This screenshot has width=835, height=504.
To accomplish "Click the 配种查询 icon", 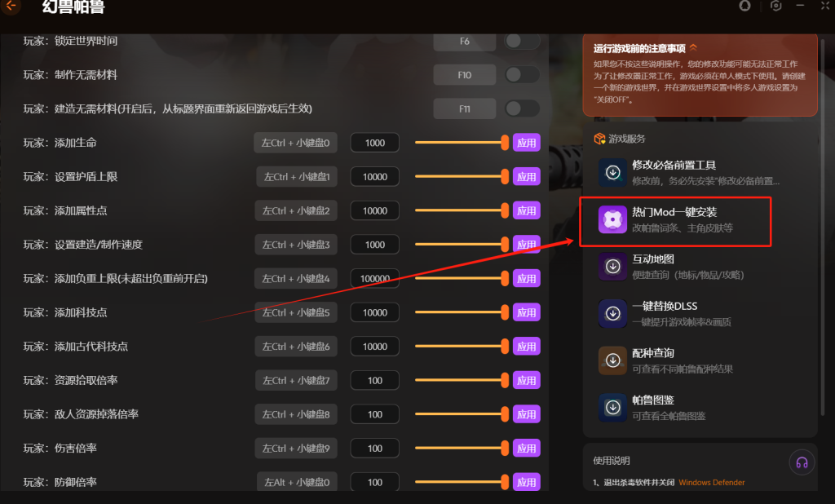I will [x=612, y=360].
